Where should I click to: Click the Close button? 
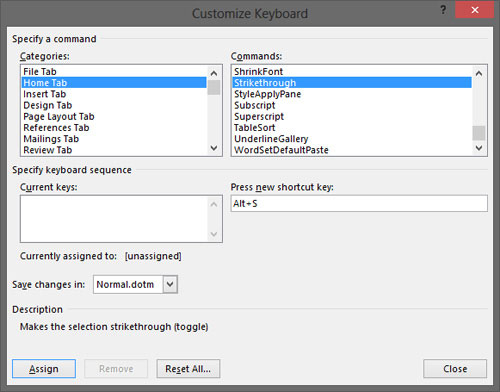(x=455, y=369)
